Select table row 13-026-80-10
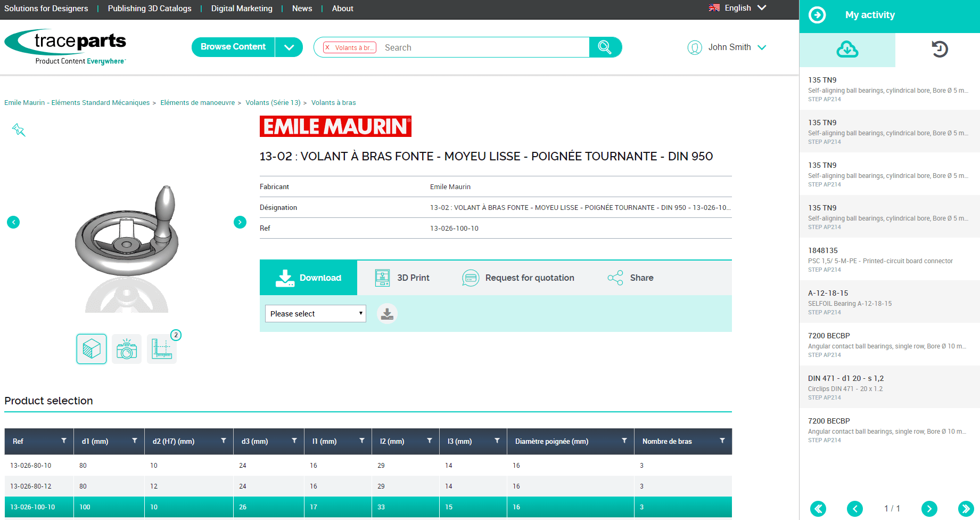Viewport: 980px width, 520px height. pos(368,465)
